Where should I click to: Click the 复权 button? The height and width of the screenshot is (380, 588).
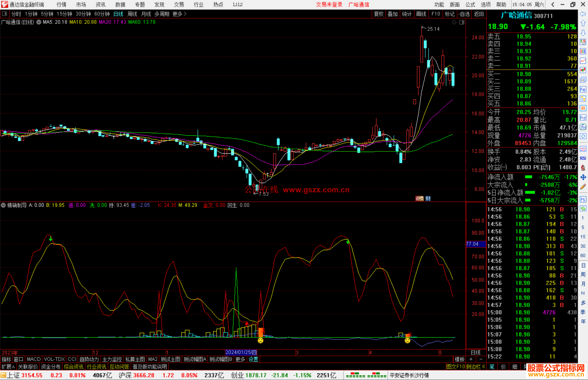(378, 14)
